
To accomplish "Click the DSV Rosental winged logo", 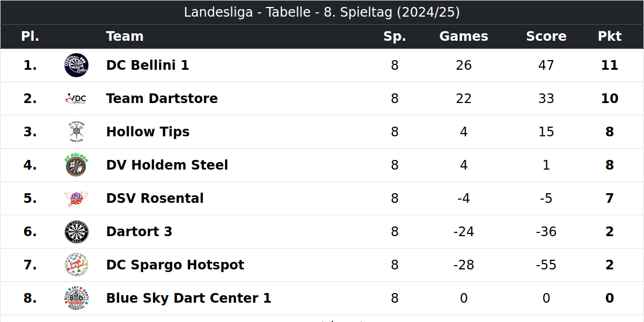I will click(76, 199).
